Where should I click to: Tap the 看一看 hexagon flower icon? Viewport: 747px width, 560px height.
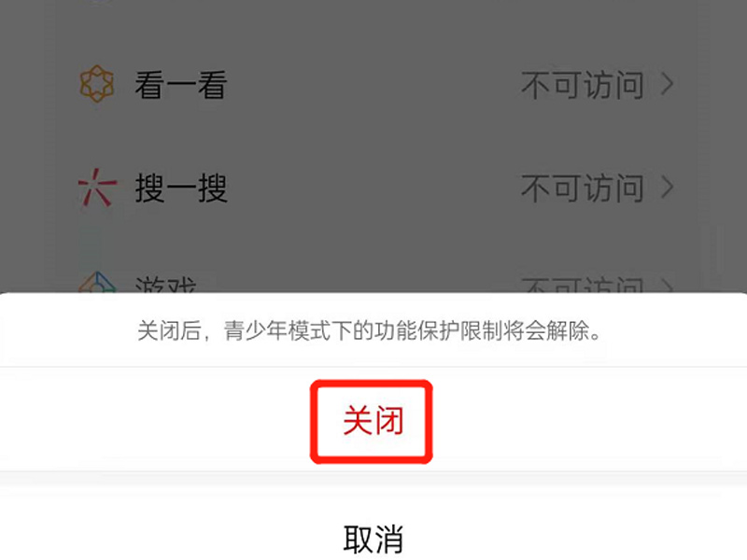point(97,84)
